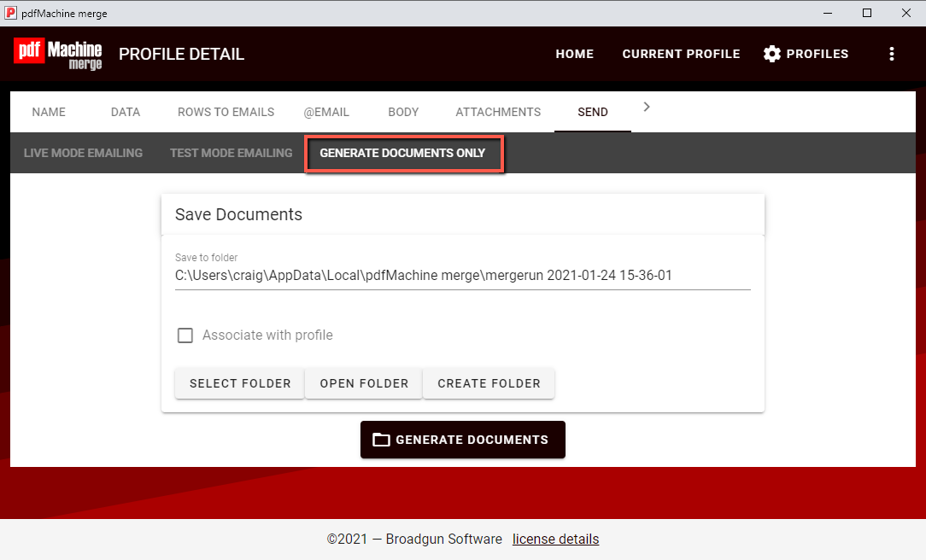Open CURRENT PROFILE from the header
The image size is (926, 560).
click(x=681, y=54)
